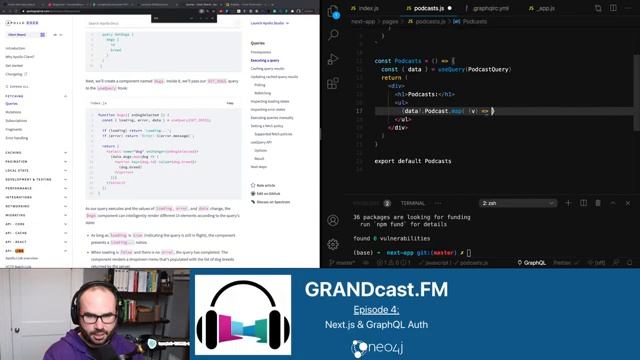Open the Run and Debug view

tap(333, 59)
